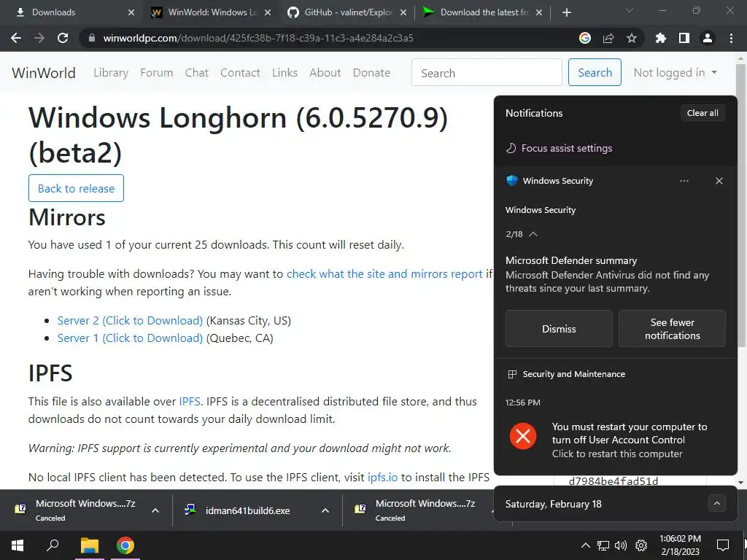747x560 pixels.
Task: Click the WinWorld site logo
Action: pyautogui.click(x=44, y=73)
